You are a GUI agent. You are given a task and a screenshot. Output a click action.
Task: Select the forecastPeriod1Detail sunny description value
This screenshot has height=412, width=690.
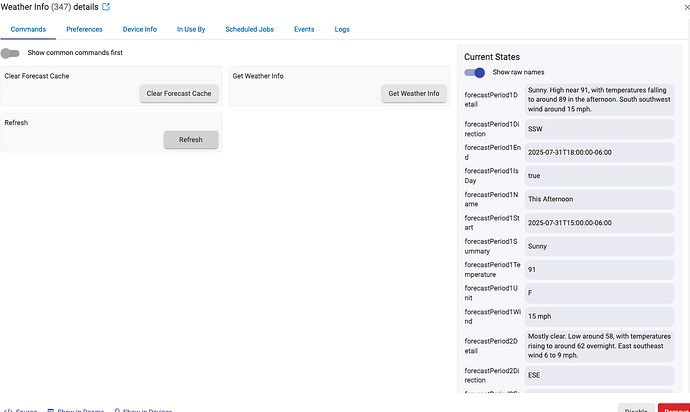point(599,99)
